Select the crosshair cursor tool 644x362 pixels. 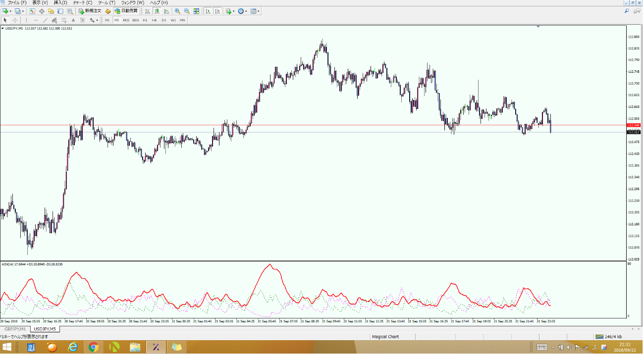pyautogui.click(x=15, y=20)
